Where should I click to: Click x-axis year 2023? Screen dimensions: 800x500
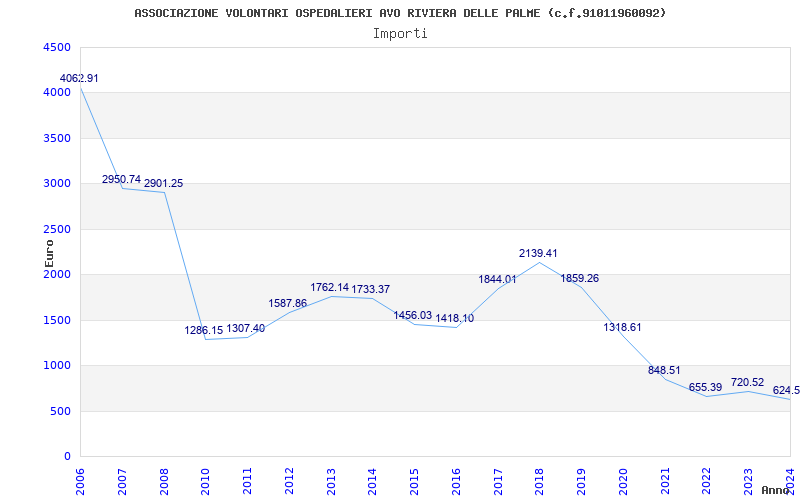click(x=748, y=481)
